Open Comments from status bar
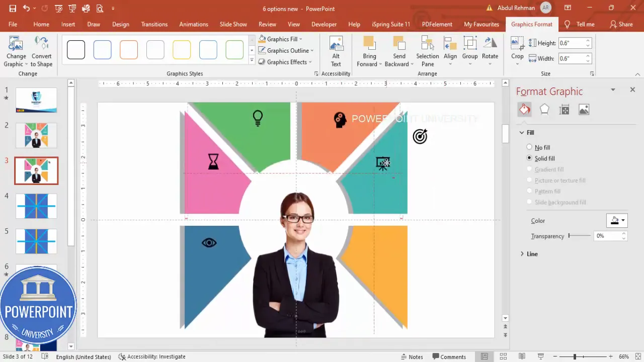The width and height of the screenshot is (644, 362). 449,356
